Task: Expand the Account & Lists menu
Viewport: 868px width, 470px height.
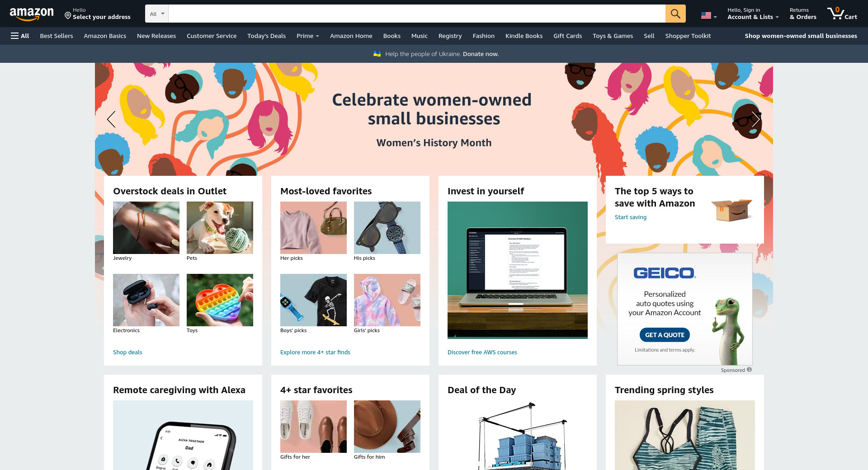Action: 753,14
